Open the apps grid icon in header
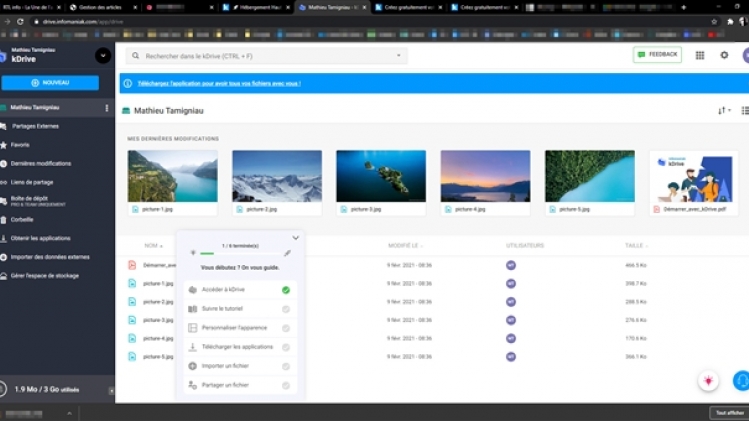Image resolution: width=749 pixels, height=421 pixels. pyautogui.click(x=699, y=55)
